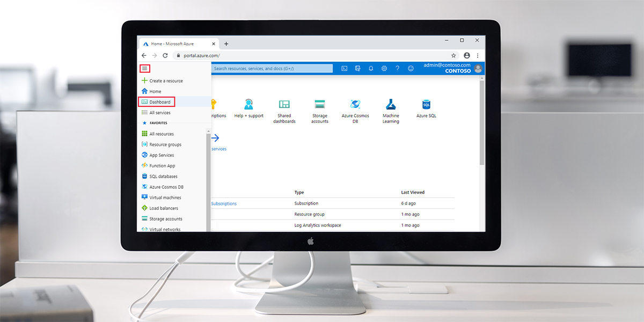The image size is (644, 322).
Task: Click the Help question mark icon
Action: [398, 69]
